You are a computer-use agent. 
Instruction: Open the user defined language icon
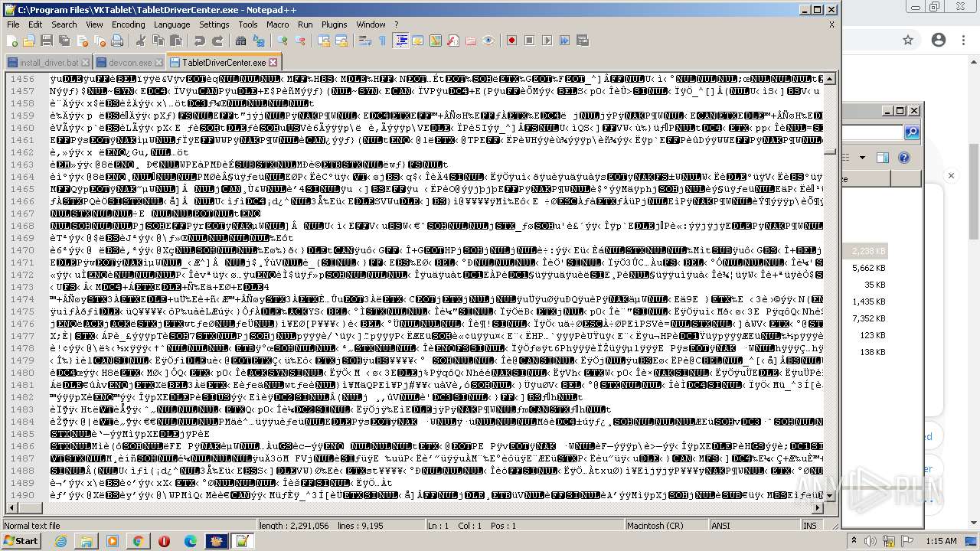coord(418,41)
